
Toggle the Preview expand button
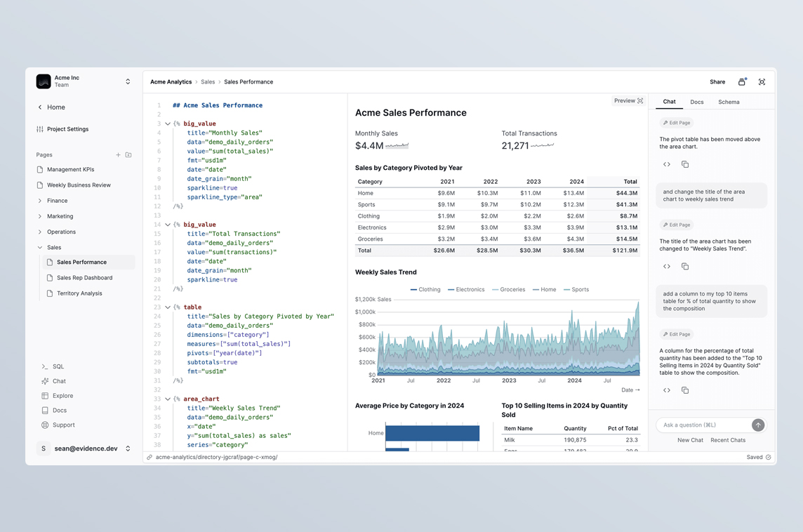pyautogui.click(x=628, y=101)
